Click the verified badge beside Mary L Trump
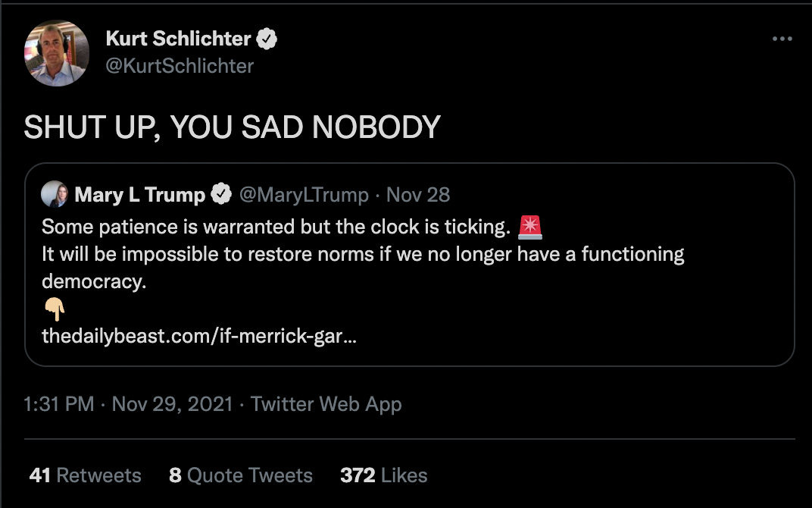 tap(221, 195)
